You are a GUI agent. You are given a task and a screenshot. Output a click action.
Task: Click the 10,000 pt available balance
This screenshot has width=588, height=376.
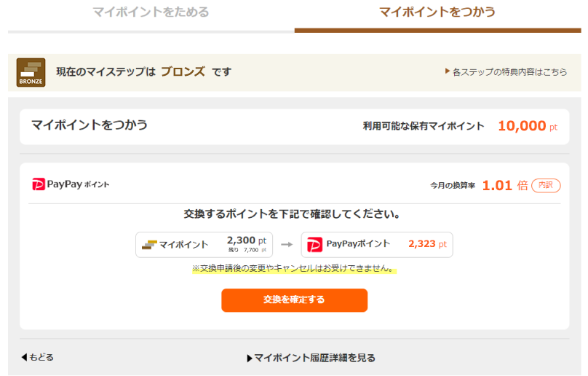pos(528,126)
